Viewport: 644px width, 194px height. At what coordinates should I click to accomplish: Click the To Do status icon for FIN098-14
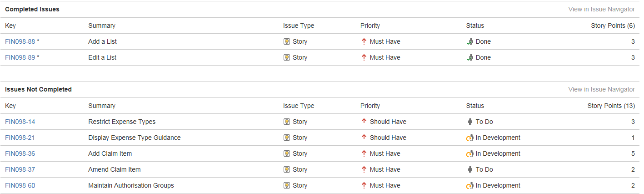pyautogui.click(x=470, y=122)
